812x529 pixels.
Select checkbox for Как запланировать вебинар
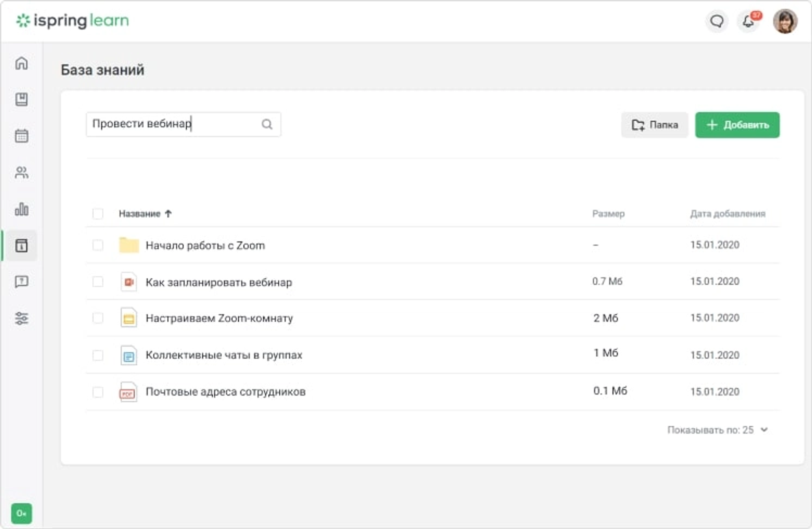(98, 282)
